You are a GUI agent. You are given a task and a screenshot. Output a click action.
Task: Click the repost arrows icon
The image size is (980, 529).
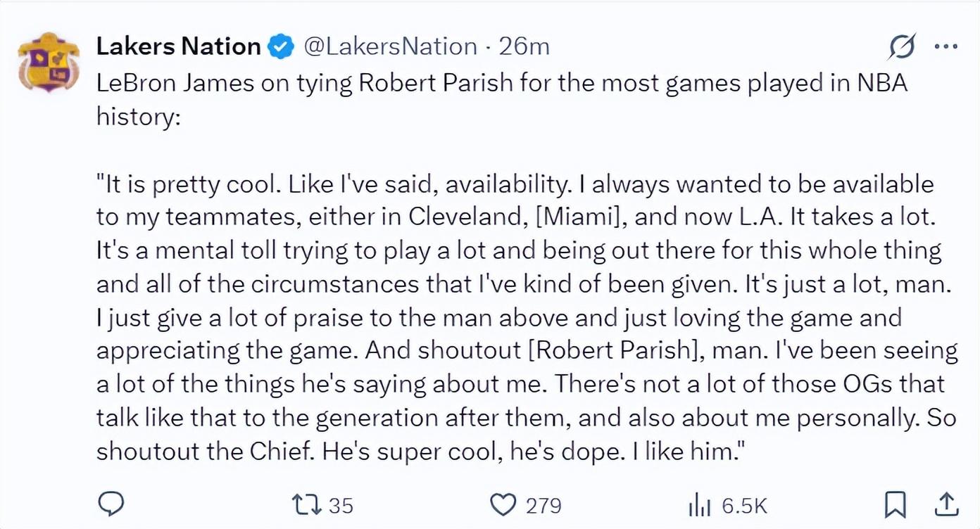[308, 504]
